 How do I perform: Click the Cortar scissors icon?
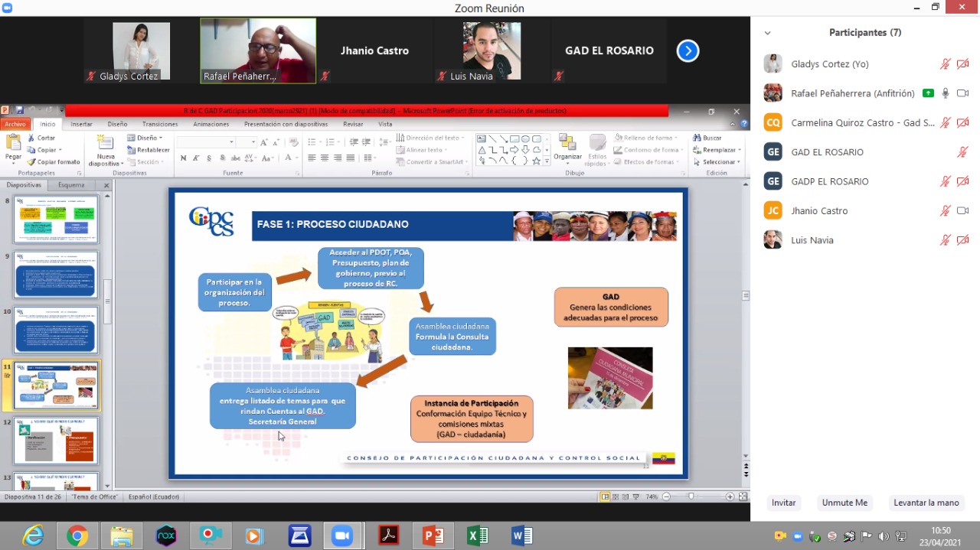[x=31, y=138]
